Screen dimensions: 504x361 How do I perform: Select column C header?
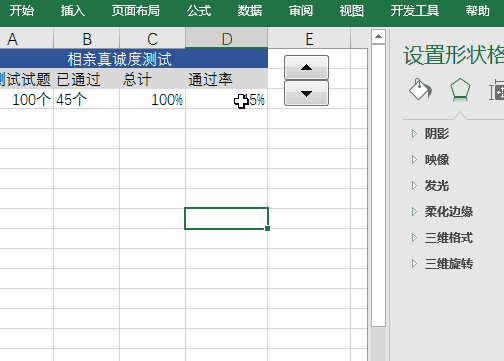click(152, 39)
